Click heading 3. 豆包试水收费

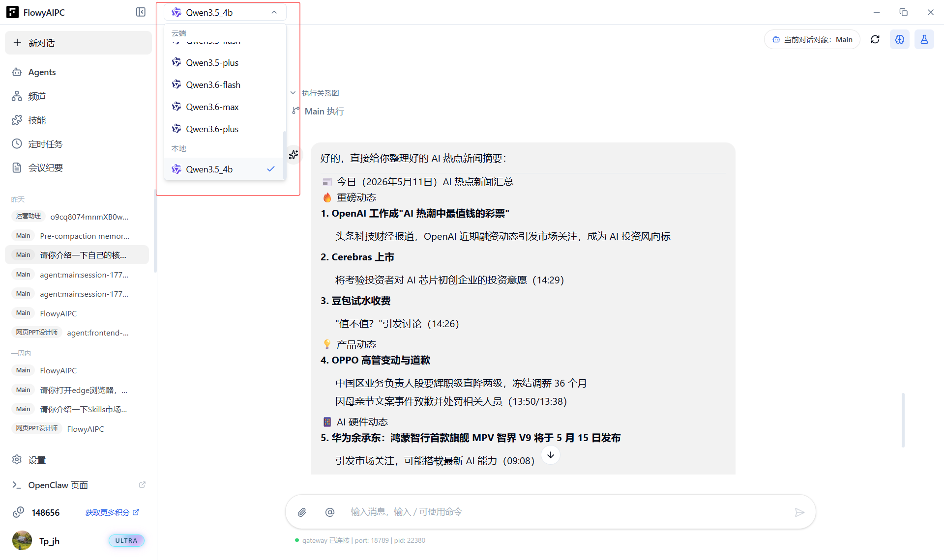tap(355, 301)
